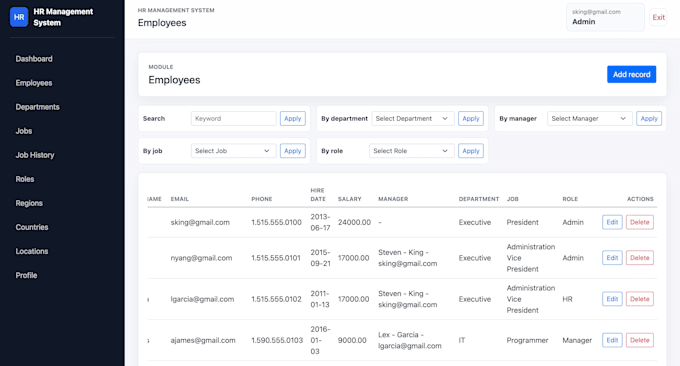Select Roles in the sidebar
Viewport: 680px width, 366px height.
(x=25, y=179)
